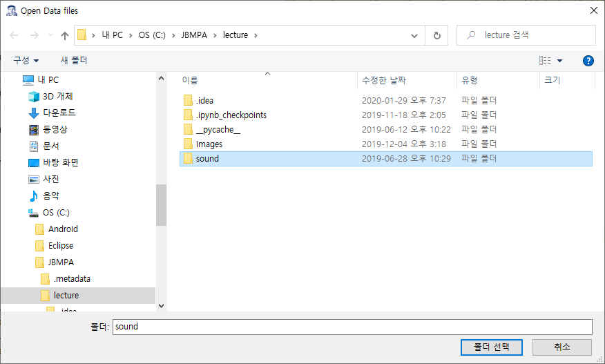Open '.metadata' folder in navigation tree
This screenshot has height=364, width=605.
point(72,278)
